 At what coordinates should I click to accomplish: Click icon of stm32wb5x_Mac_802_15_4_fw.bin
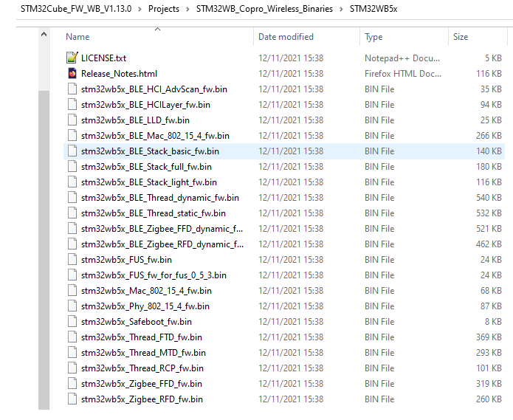(72, 291)
